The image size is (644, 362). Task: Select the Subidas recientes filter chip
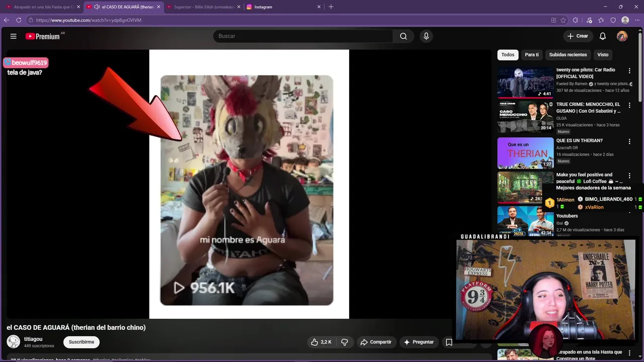coord(568,55)
